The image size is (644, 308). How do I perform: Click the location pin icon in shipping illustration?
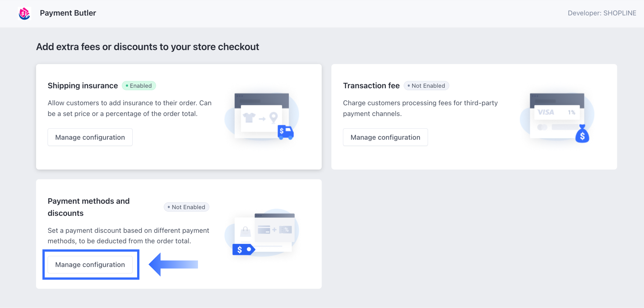pyautogui.click(x=274, y=117)
